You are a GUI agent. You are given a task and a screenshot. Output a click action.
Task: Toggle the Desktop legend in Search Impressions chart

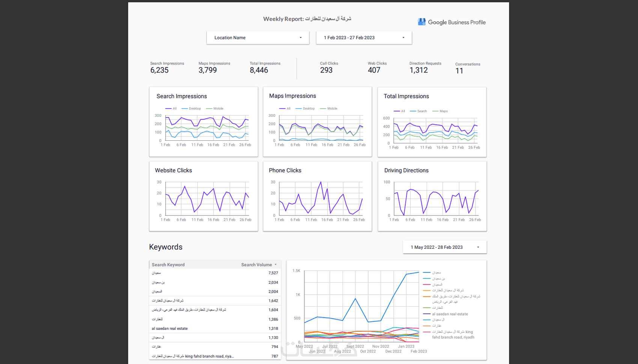point(191,108)
